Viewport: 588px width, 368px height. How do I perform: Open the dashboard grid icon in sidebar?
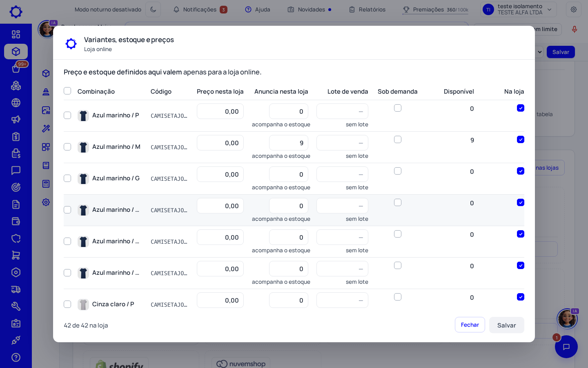tap(16, 34)
